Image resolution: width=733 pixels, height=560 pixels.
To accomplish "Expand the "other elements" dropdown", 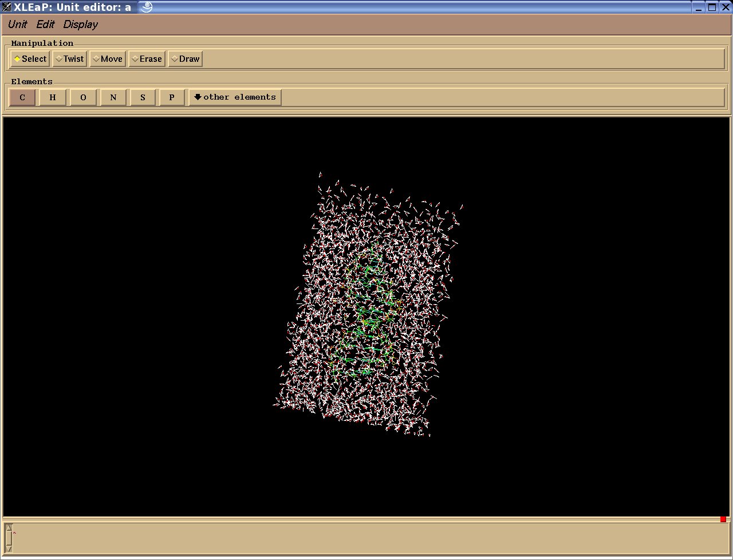I will click(235, 97).
